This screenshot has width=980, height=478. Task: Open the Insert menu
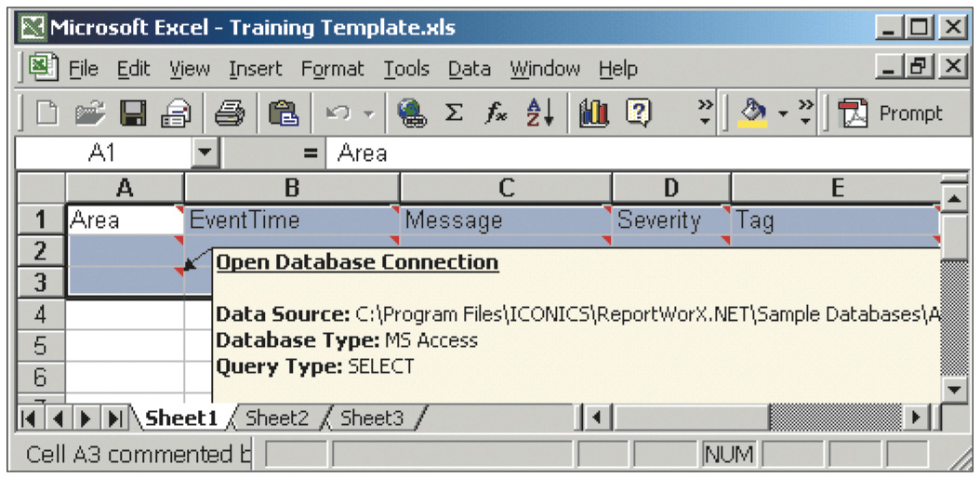[x=255, y=69]
